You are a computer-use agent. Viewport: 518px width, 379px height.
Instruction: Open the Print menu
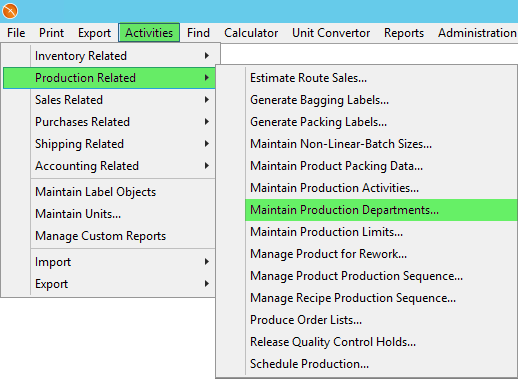click(51, 33)
